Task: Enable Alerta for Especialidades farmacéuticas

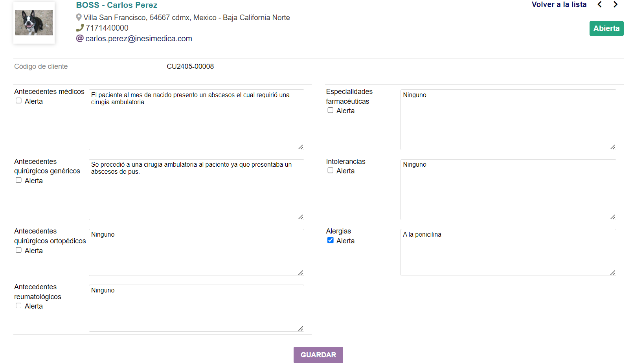Action: tap(330, 110)
